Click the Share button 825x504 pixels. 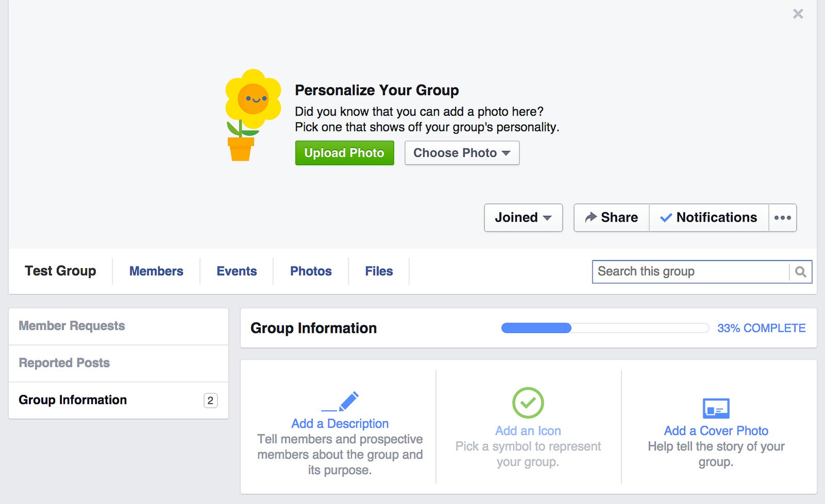612,217
